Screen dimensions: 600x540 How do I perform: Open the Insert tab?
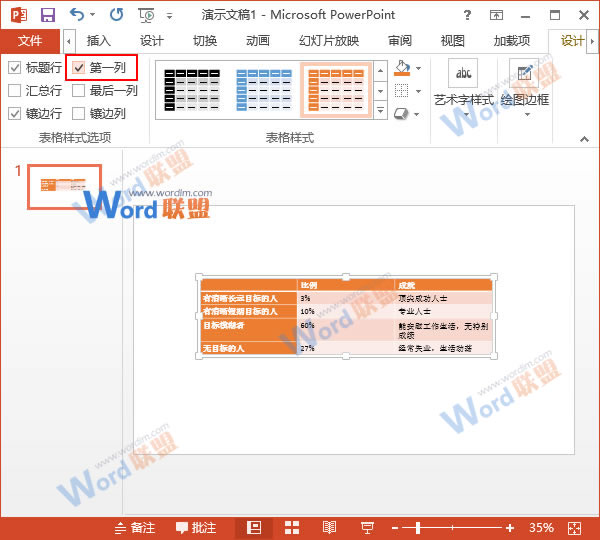click(x=98, y=41)
